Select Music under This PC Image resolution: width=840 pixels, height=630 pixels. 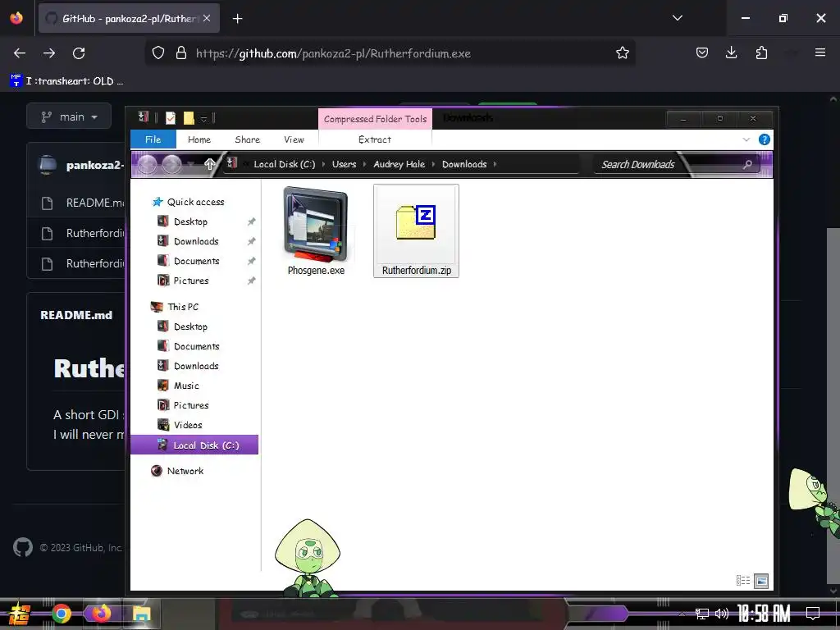click(x=186, y=386)
